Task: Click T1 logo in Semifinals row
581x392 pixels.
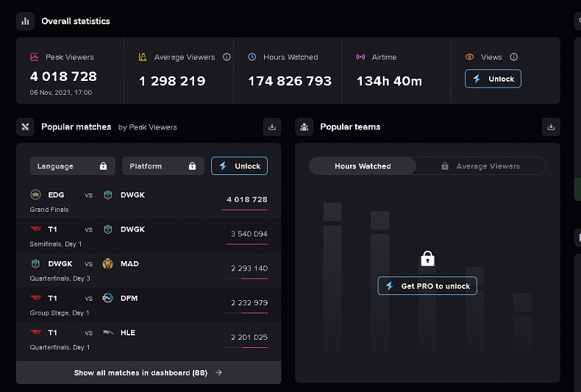Action: click(35, 229)
